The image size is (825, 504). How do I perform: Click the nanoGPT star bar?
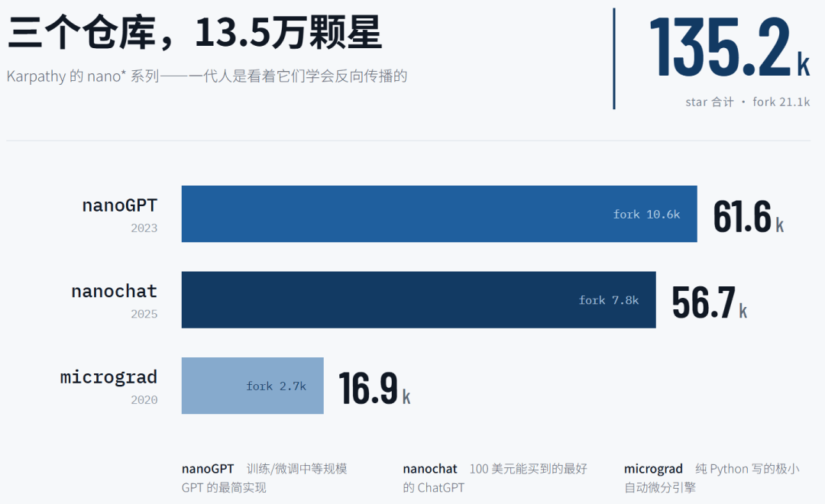click(x=439, y=214)
